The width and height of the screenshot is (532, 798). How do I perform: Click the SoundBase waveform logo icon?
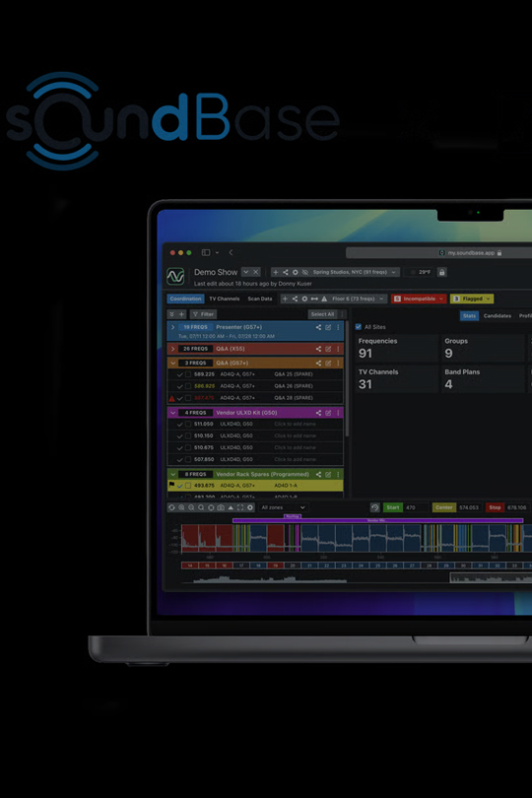coord(175,277)
